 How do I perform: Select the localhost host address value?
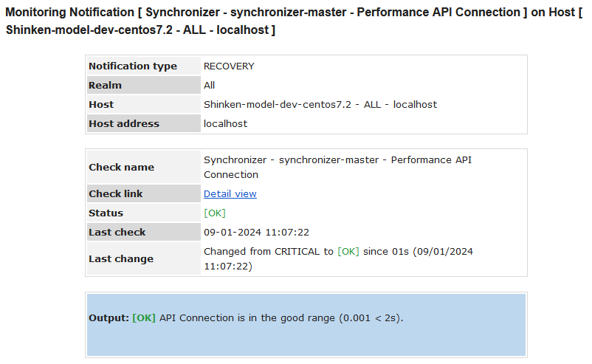tap(226, 124)
